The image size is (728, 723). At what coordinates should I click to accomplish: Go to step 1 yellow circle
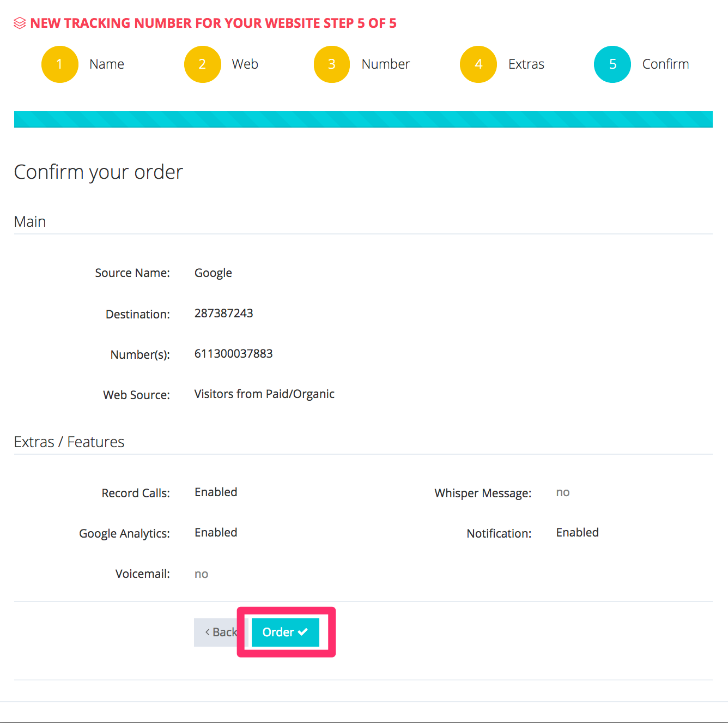click(60, 64)
